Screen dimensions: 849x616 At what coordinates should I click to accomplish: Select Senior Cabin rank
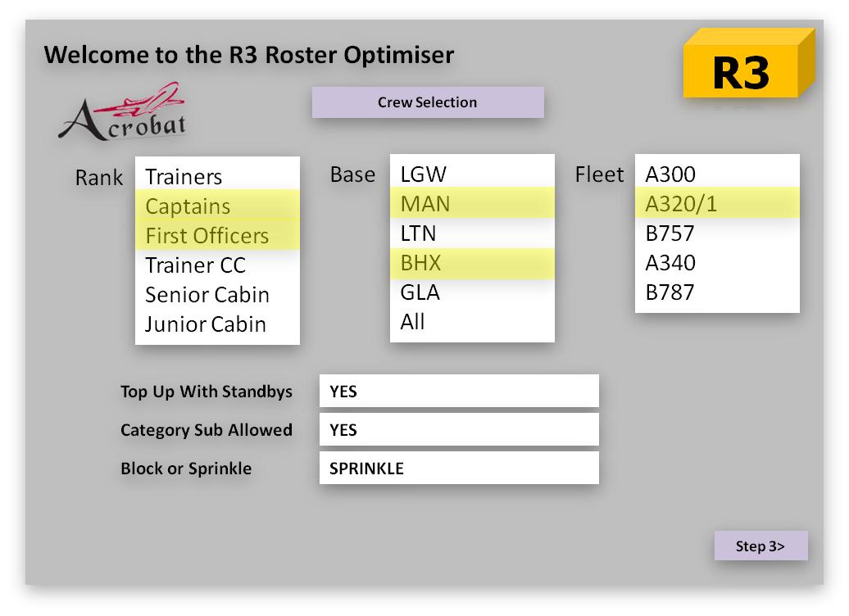click(x=207, y=295)
